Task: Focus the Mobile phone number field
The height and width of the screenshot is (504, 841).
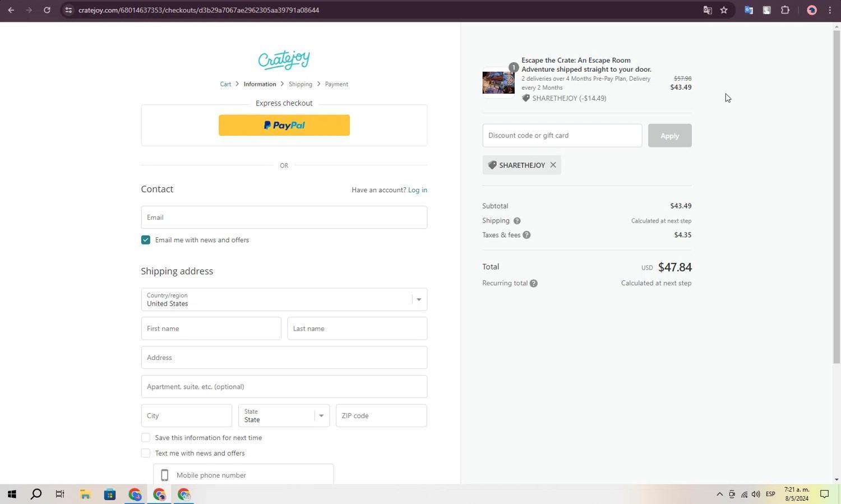Action: [243, 474]
